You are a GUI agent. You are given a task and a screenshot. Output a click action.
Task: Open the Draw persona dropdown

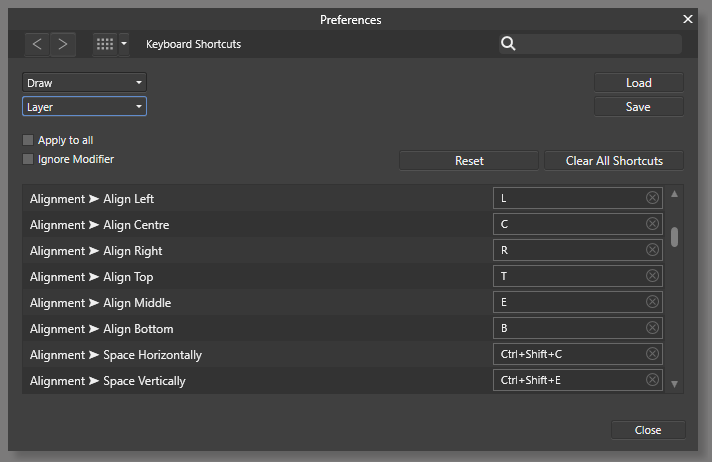pos(84,83)
